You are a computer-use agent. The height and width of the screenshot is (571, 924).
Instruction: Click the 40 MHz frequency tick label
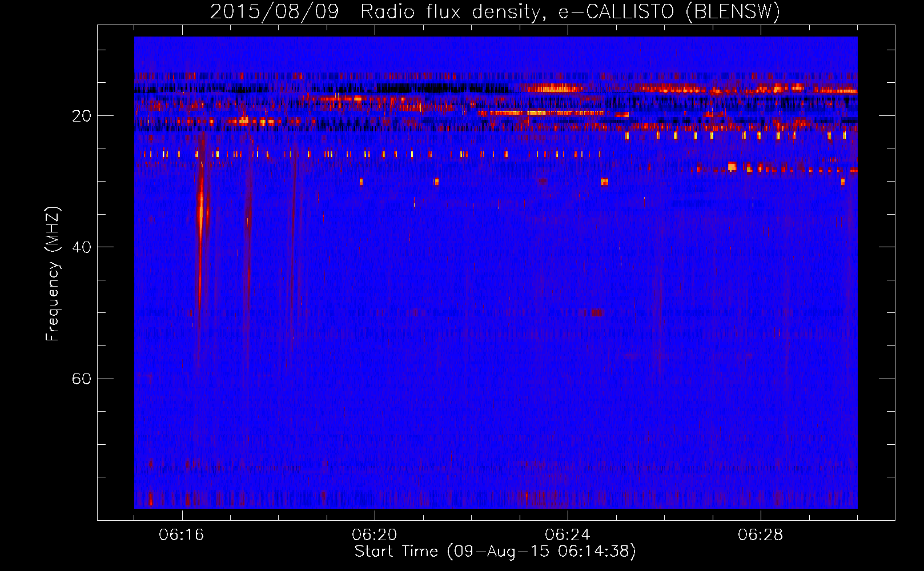tap(82, 247)
